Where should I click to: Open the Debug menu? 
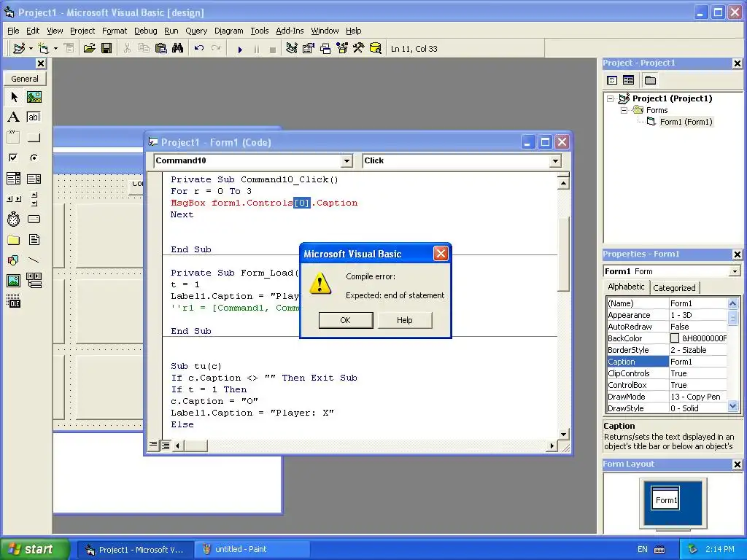point(145,31)
